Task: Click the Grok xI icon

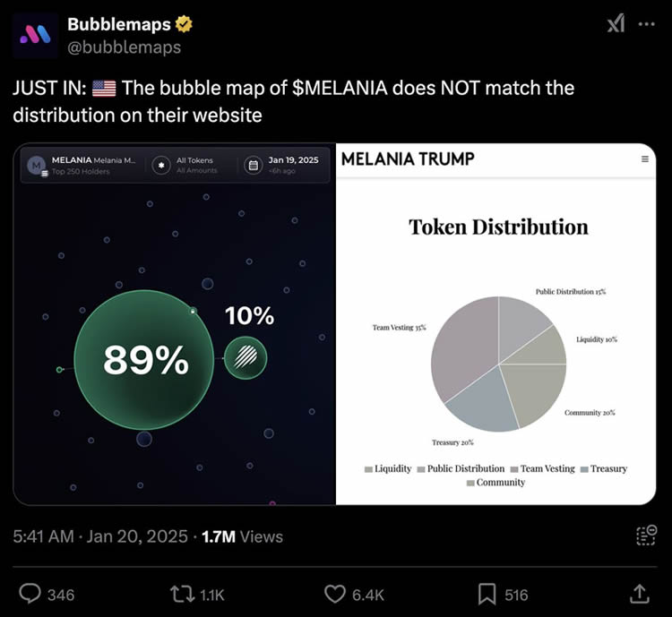Action: coord(616,25)
